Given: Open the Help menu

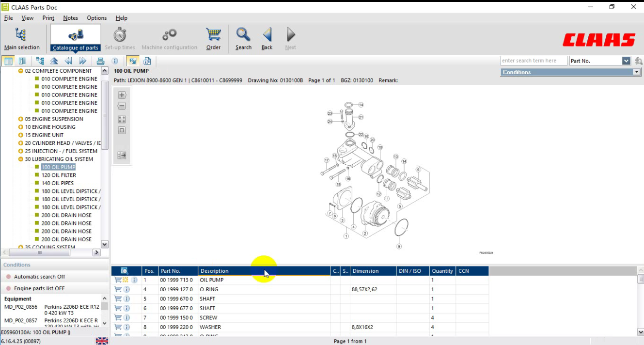Looking at the screenshot, I should click(x=122, y=18).
